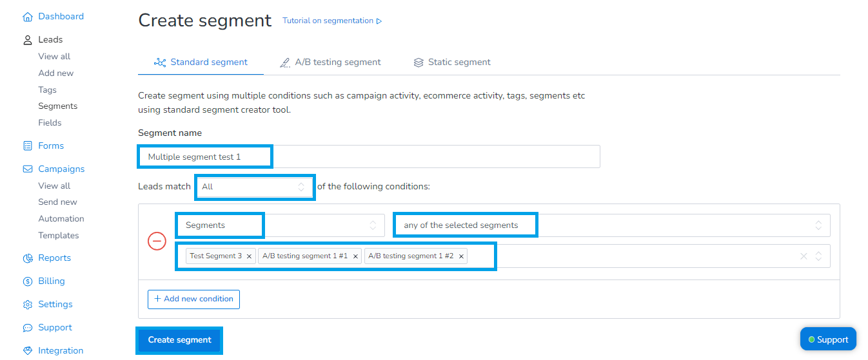Click the Reports pie chart icon
Viewport: 868px width, 360px height.
[x=27, y=258]
